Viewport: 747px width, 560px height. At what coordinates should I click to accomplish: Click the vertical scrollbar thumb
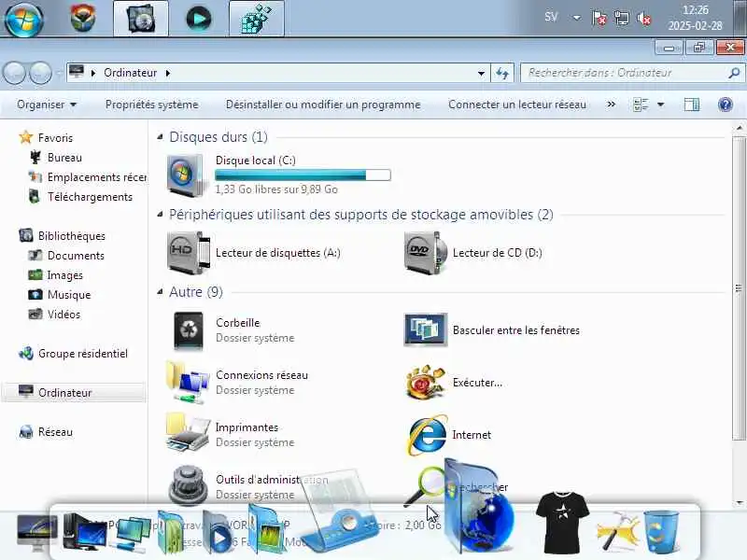coord(739,288)
